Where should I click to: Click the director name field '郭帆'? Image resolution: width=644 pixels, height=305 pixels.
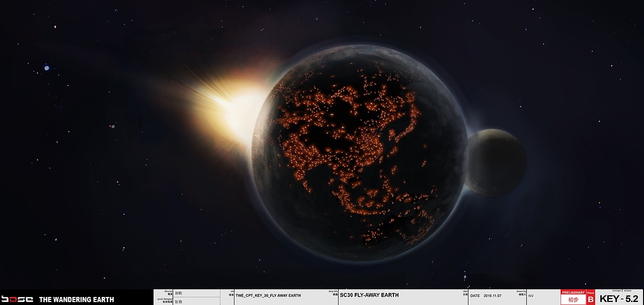[x=179, y=293]
